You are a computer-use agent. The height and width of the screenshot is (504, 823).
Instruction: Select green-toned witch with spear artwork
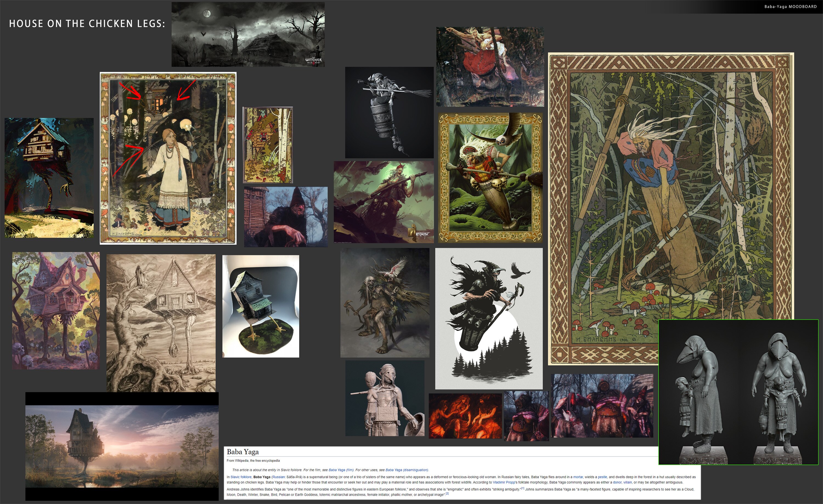384,202
